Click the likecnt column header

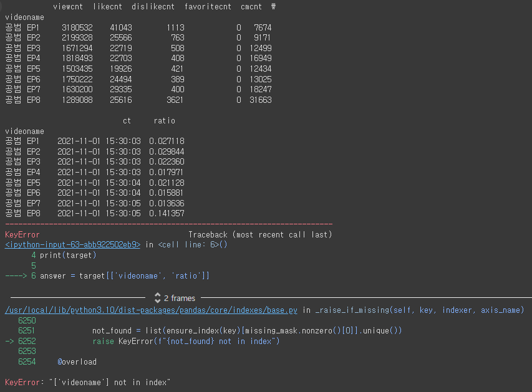[107, 7]
